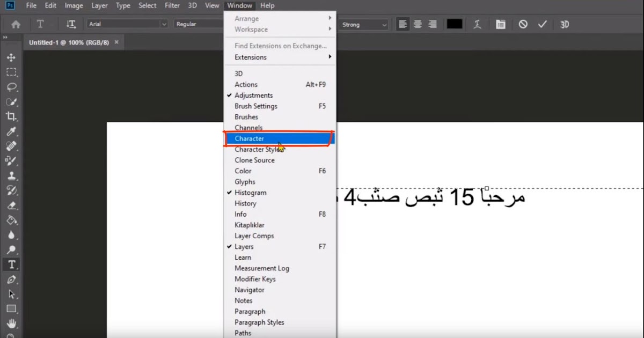The width and height of the screenshot is (644, 338).
Task: Center align the text
Action: (x=418, y=24)
